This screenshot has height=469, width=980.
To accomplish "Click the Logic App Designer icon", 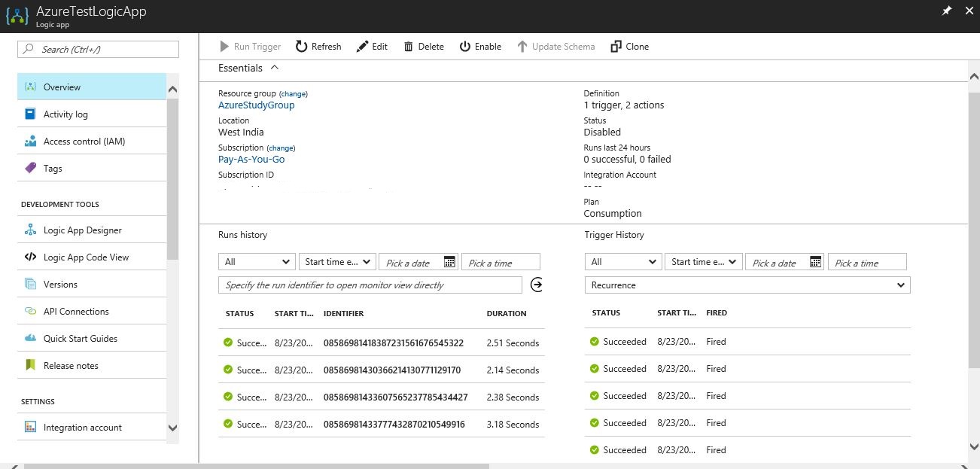I will [x=30, y=230].
